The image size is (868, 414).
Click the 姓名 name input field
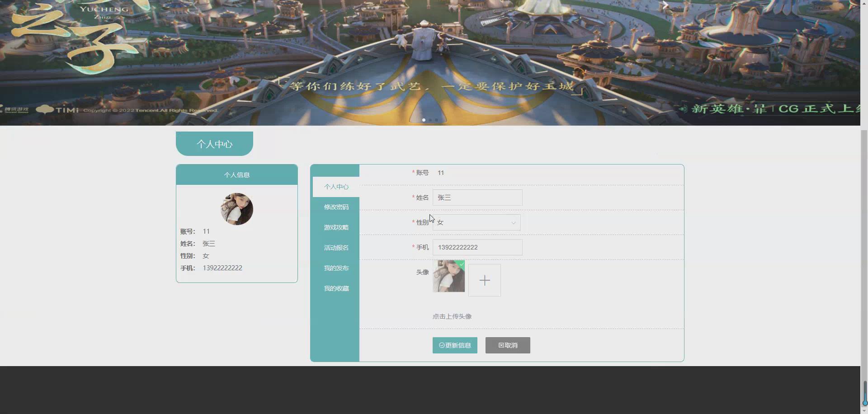click(x=477, y=198)
